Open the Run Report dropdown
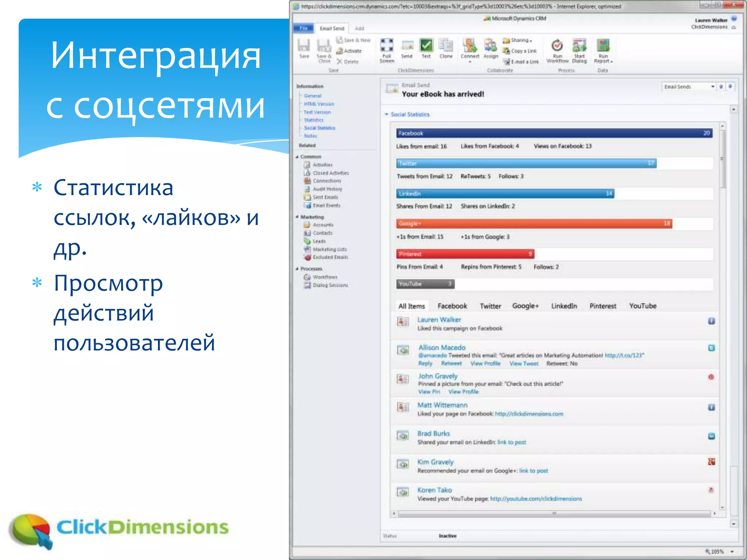Screen dimensions: 747x560 [603, 51]
